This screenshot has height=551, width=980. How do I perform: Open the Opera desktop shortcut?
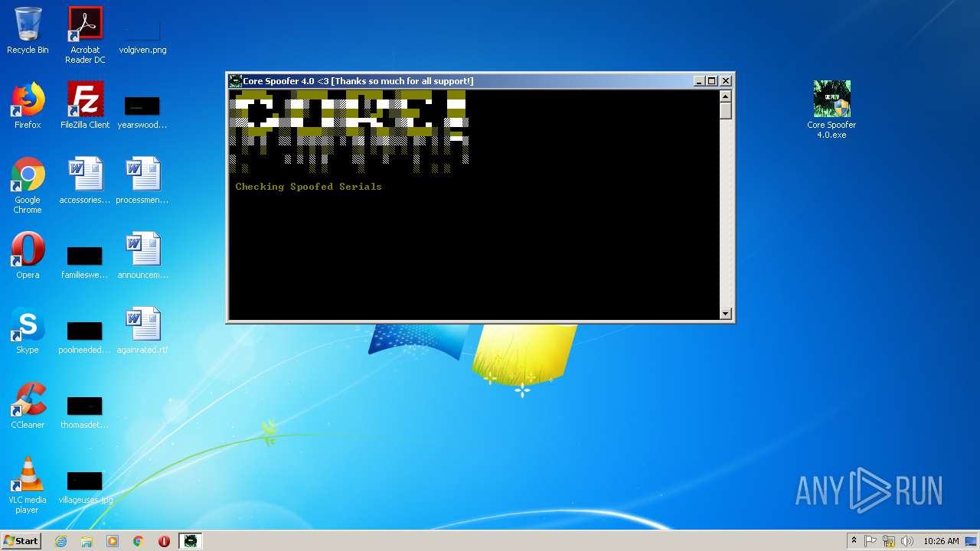[28, 256]
